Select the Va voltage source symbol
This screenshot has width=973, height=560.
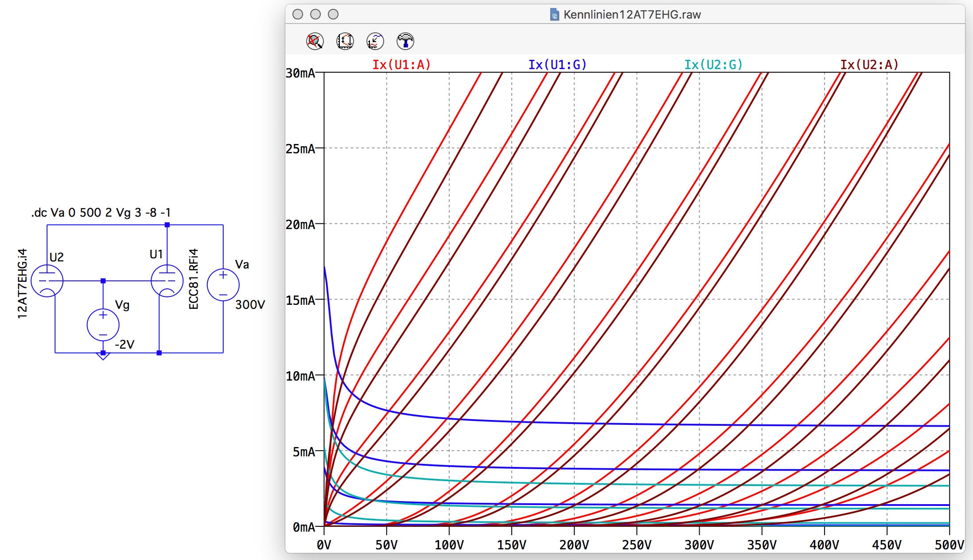(223, 285)
